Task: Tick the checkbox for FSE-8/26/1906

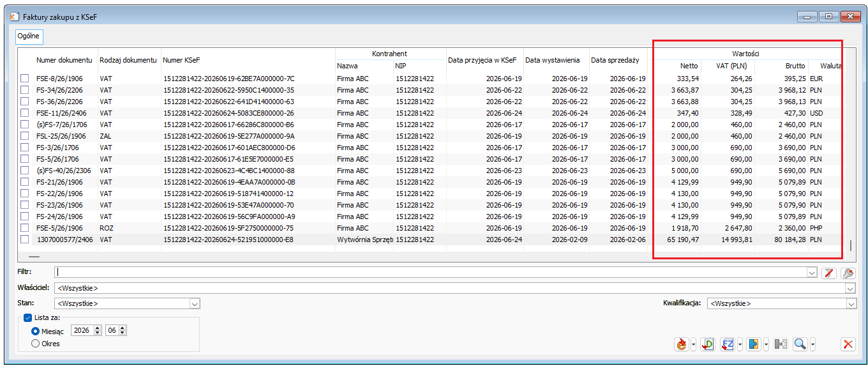Action: click(x=25, y=79)
